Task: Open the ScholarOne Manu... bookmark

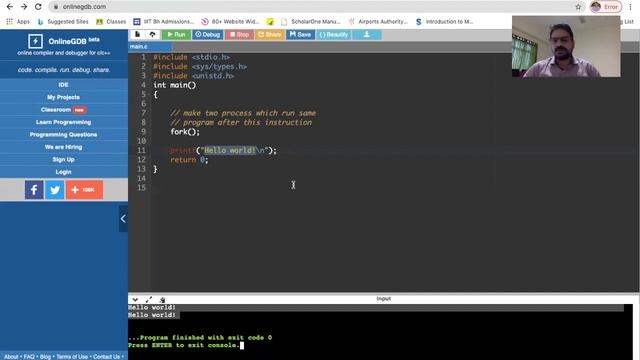Action: [x=311, y=22]
